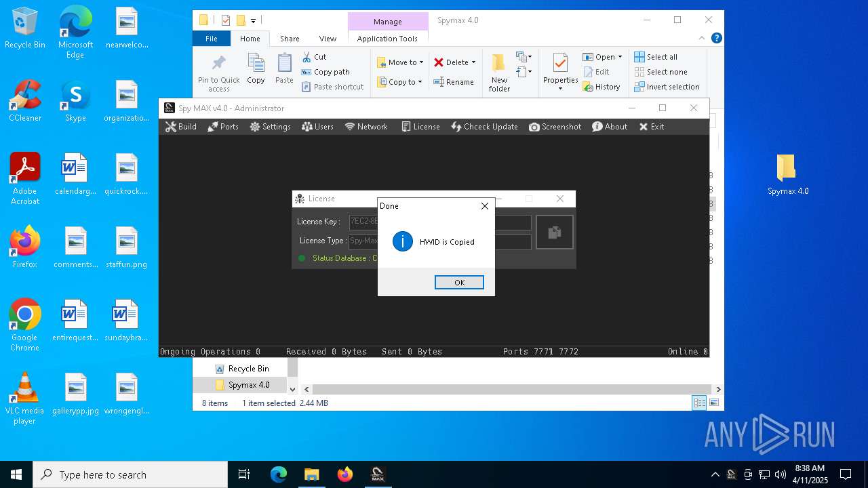Screen dimensions: 868x488
Task: Open the License item in Spy MAX toolbar
Action: [x=420, y=127]
